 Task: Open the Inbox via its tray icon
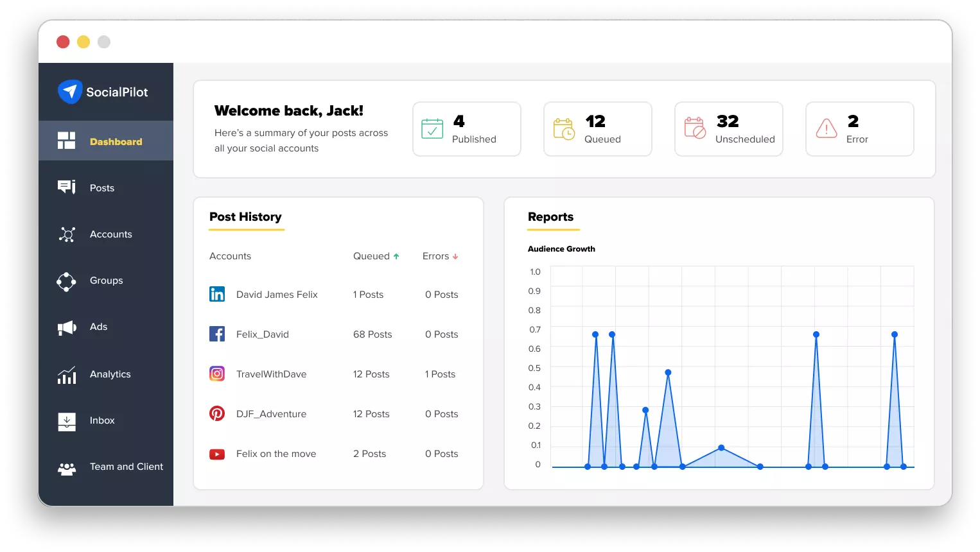(66, 420)
